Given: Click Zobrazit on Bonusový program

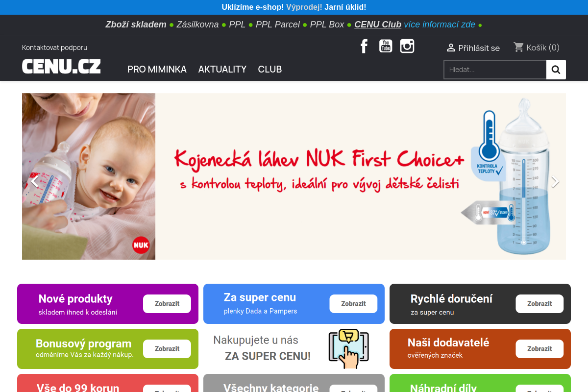Looking at the screenshot, I should (167, 348).
